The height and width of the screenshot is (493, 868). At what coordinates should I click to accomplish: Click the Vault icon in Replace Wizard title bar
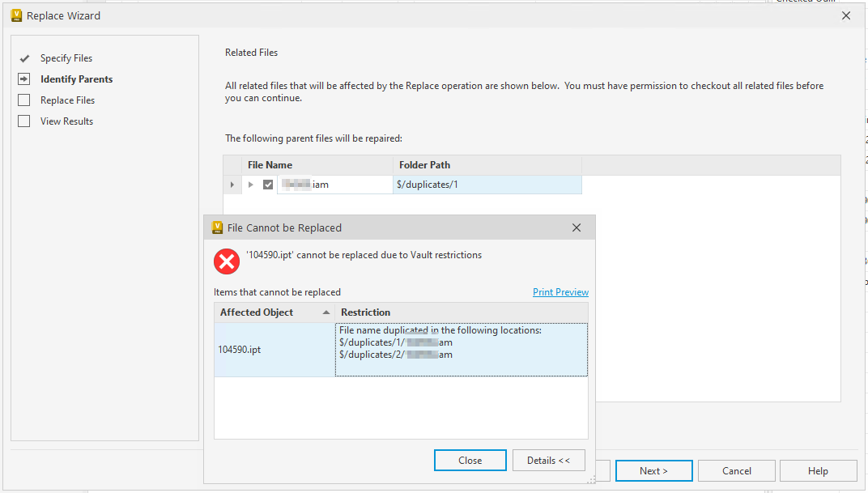click(x=15, y=15)
